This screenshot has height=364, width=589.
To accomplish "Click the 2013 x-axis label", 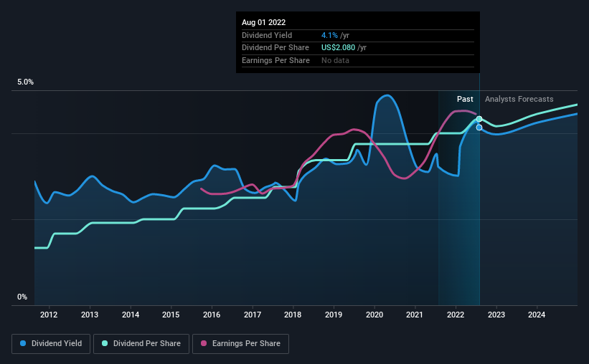I will pos(90,315).
